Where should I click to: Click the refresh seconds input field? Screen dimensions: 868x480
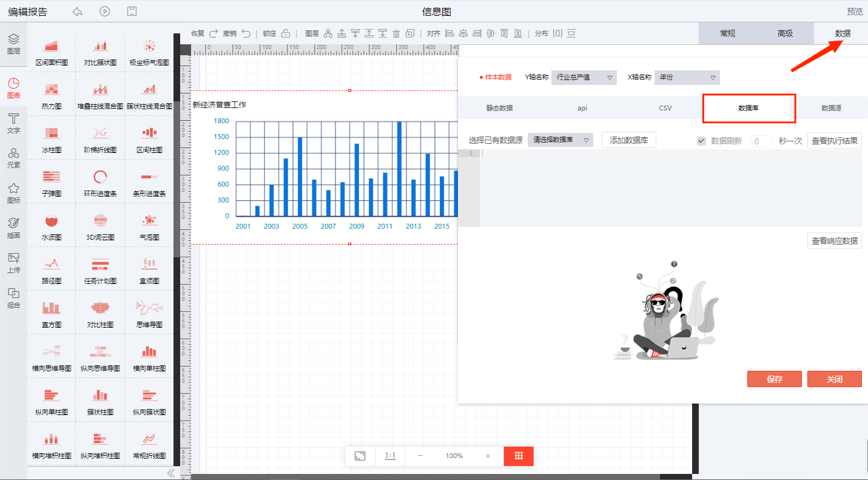[x=761, y=141]
